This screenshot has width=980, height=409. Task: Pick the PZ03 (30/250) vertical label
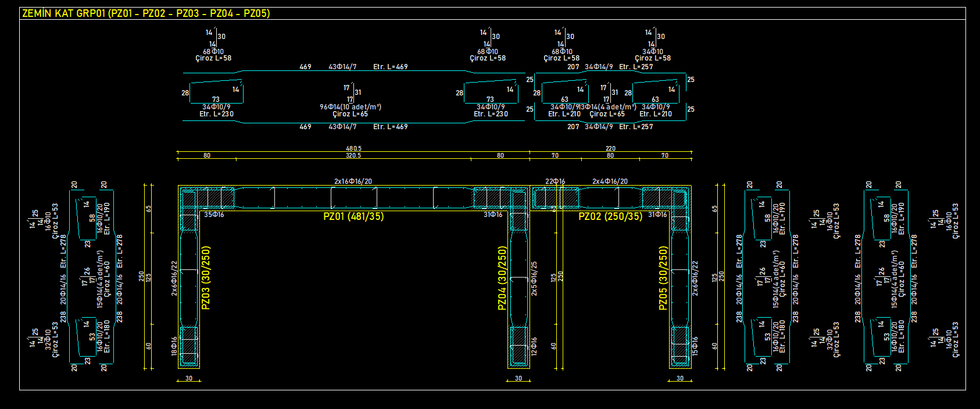[206, 278]
